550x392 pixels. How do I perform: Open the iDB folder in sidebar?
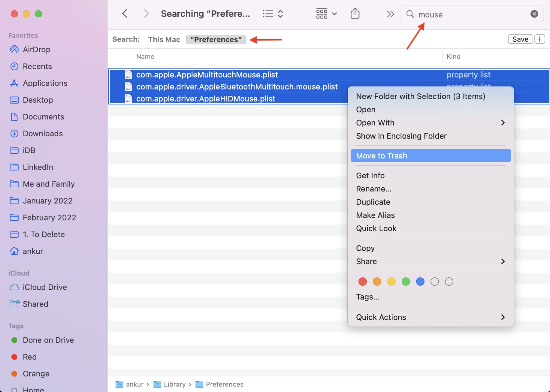23,150
